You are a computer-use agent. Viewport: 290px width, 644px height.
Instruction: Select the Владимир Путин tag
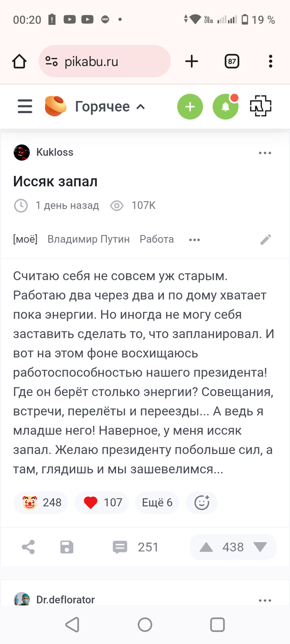point(89,239)
